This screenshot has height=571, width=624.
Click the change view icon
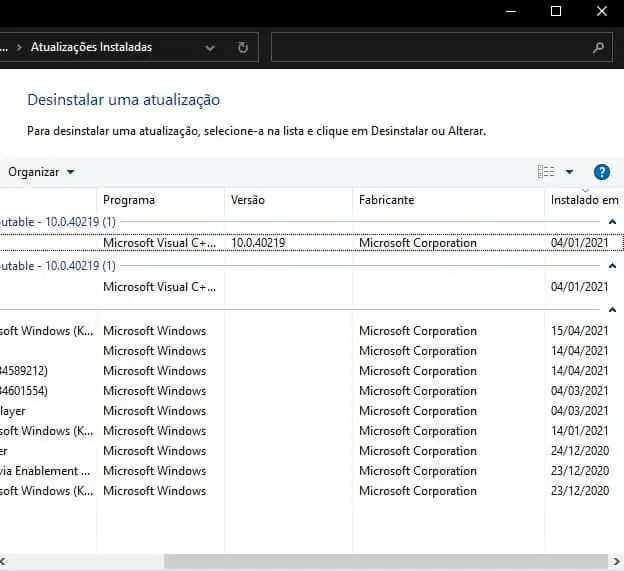coord(546,171)
